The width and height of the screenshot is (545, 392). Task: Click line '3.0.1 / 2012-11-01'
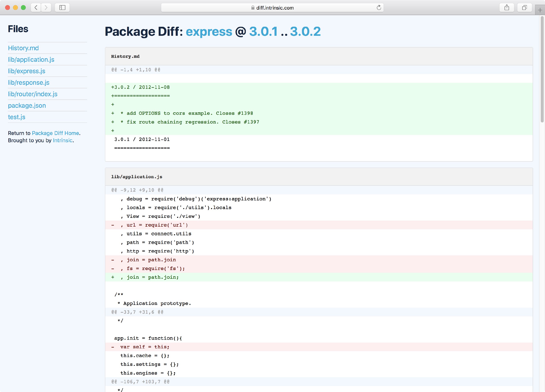tap(319, 139)
